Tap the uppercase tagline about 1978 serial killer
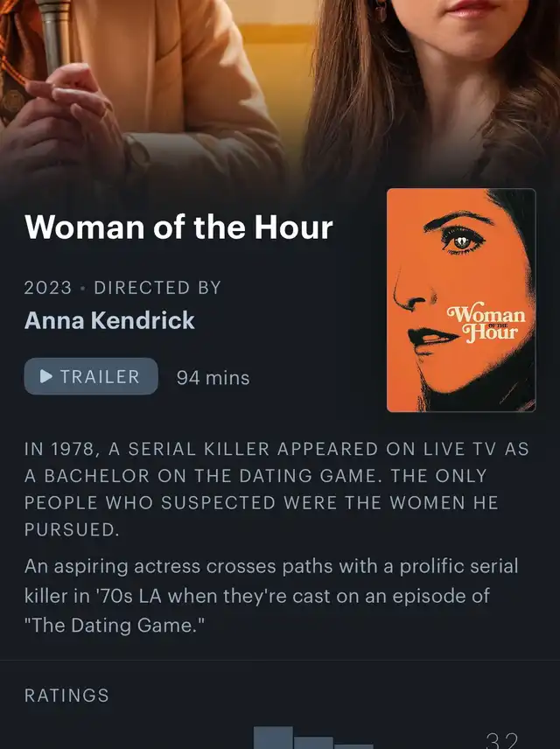This screenshot has height=749, width=560. tap(277, 489)
